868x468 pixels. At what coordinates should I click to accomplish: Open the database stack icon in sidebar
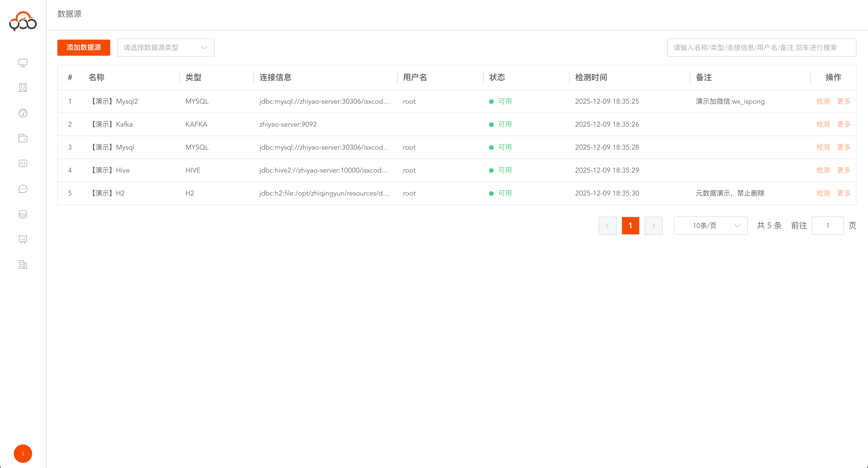click(23, 214)
